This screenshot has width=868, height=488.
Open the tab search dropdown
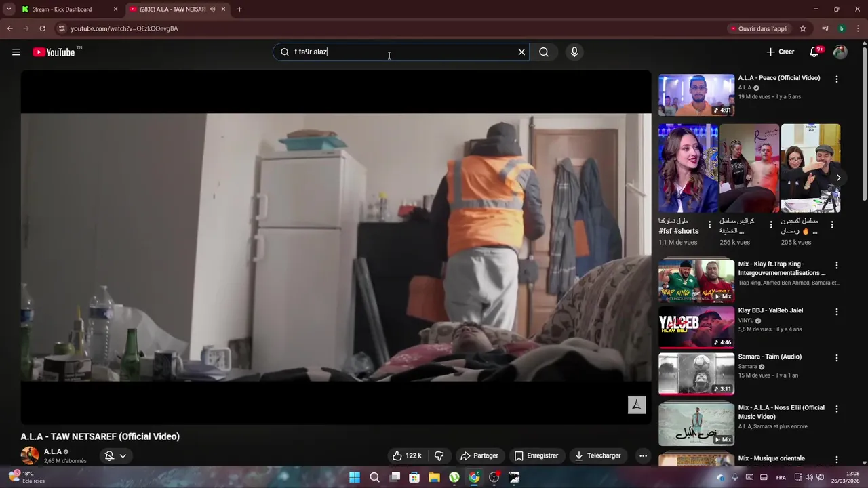click(x=9, y=9)
